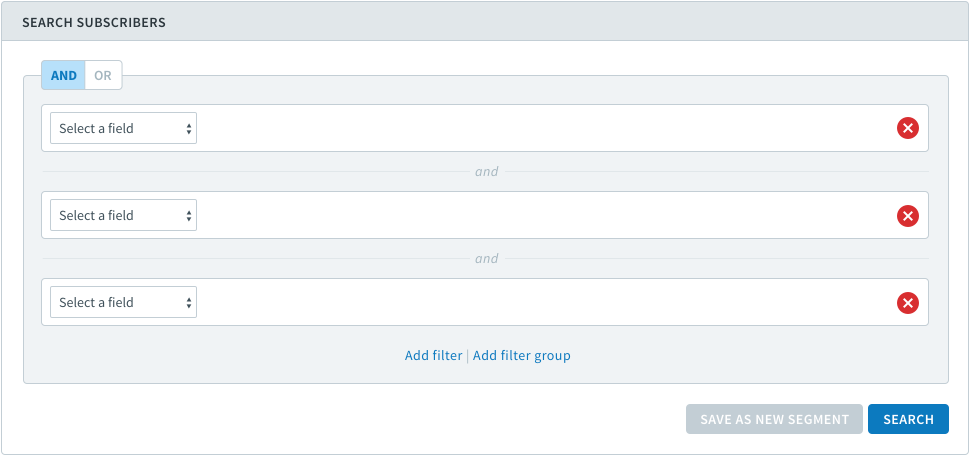Click empty area inside second filter row
The height and width of the screenshot is (457, 970).
pyautogui.click(x=544, y=215)
